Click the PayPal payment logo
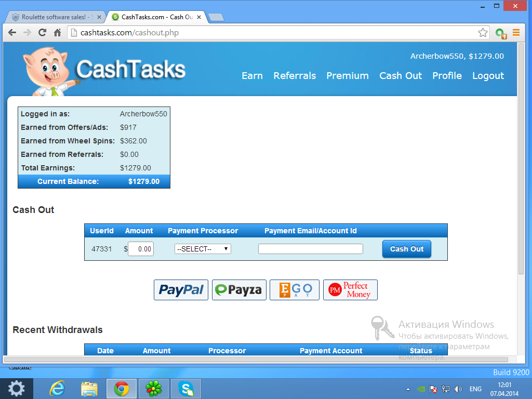This screenshot has width=532, height=399. pyautogui.click(x=181, y=290)
